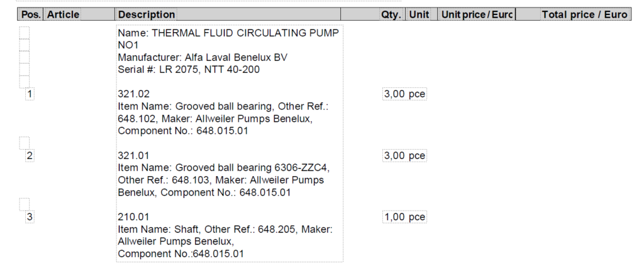
Task: Select position number 1 field
Action: click(x=29, y=94)
